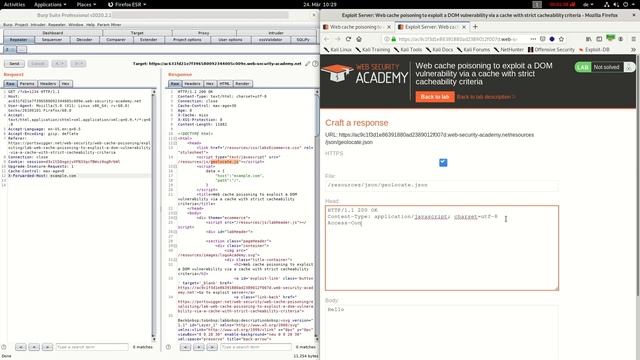Open a new Firefox tab with plus
This screenshot has height=360, width=640.
[x=475, y=27]
